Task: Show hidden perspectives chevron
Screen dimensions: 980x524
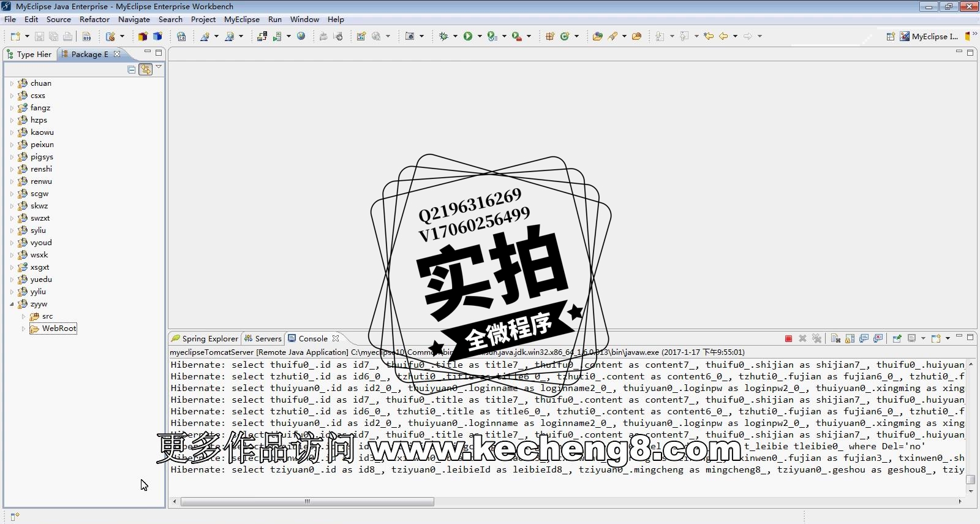Action: 975,34
